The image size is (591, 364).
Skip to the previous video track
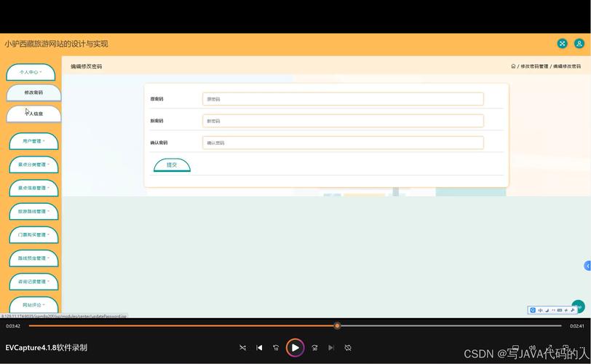(259, 348)
